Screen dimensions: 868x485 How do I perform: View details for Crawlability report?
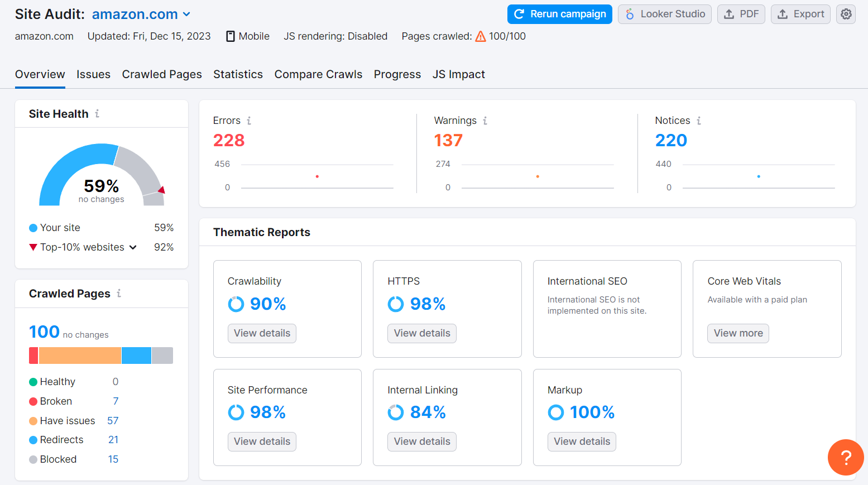pyautogui.click(x=262, y=333)
